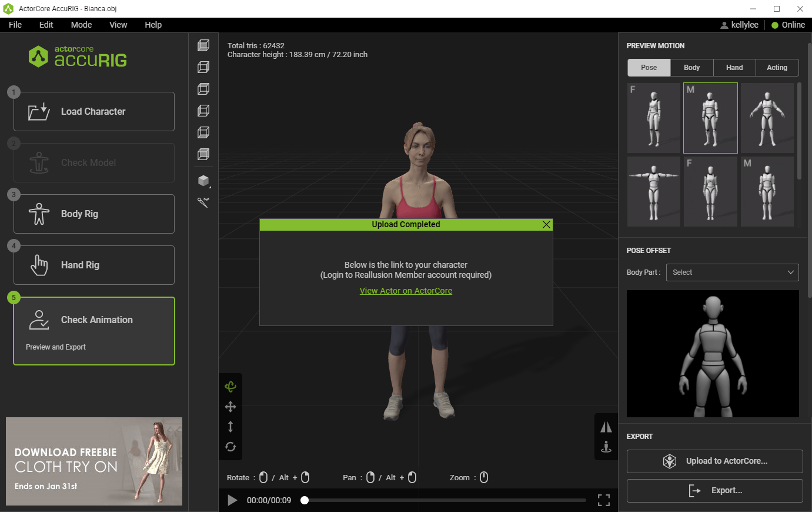The height and width of the screenshot is (512, 812).
Task: Click the kellylee user account
Action: [739, 25]
